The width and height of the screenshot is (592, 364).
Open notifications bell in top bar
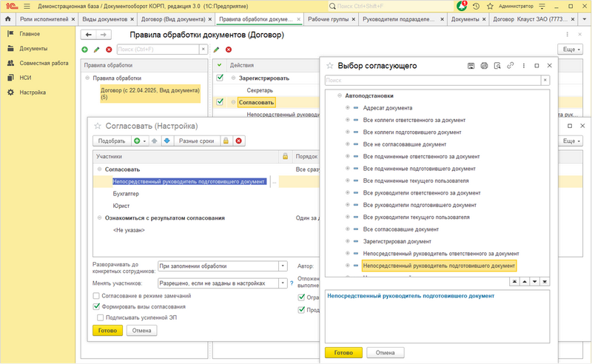coord(462,5)
